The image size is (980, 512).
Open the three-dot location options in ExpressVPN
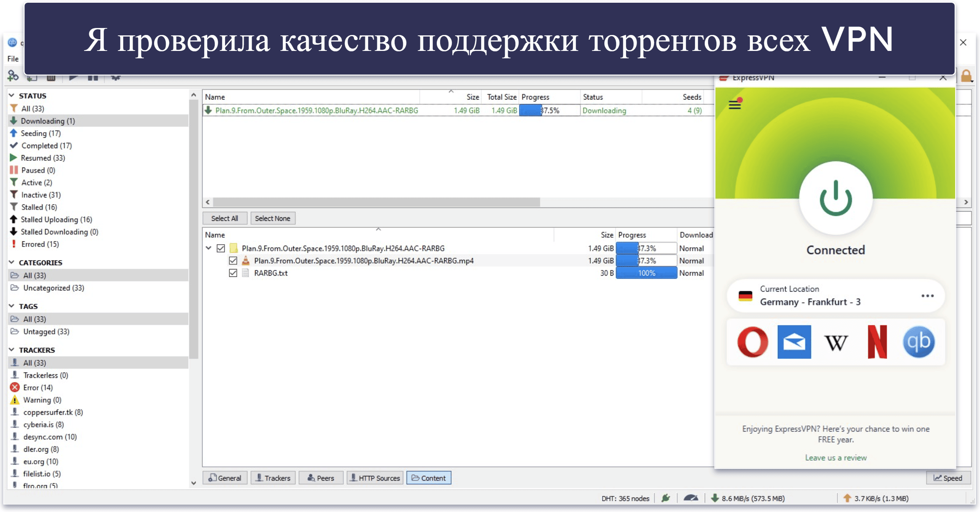click(x=927, y=296)
